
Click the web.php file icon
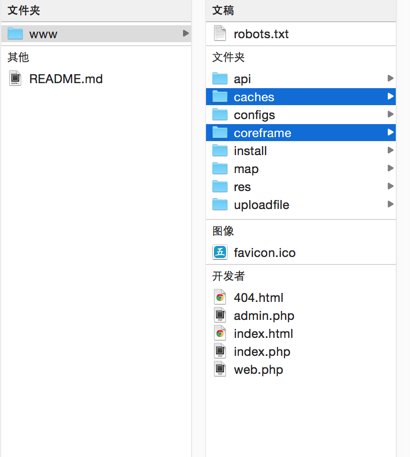pos(220,369)
